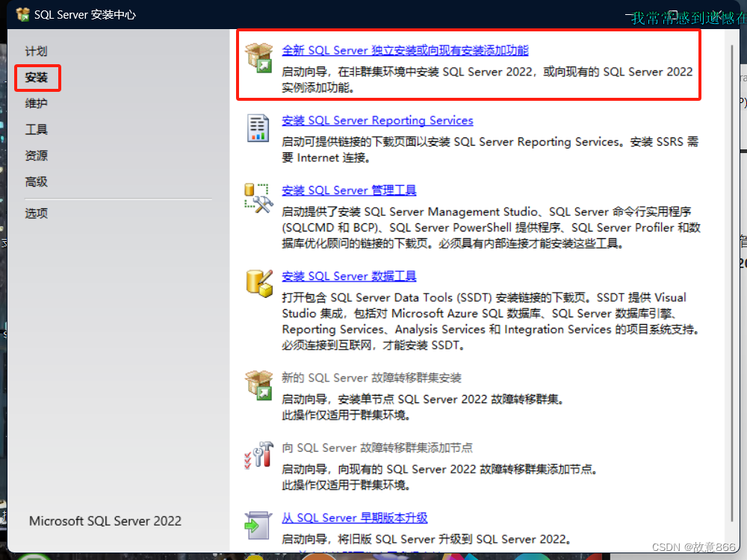Open the 选项 section

click(x=36, y=213)
